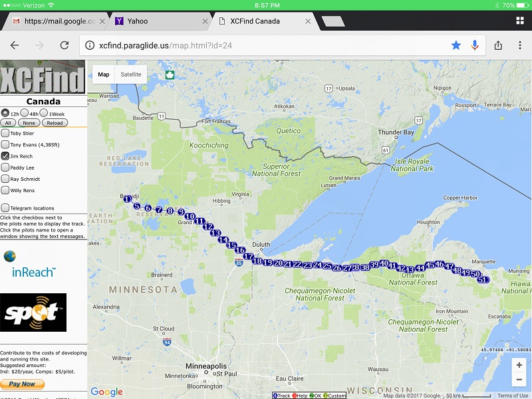Click the address bar URL field

click(x=282, y=45)
